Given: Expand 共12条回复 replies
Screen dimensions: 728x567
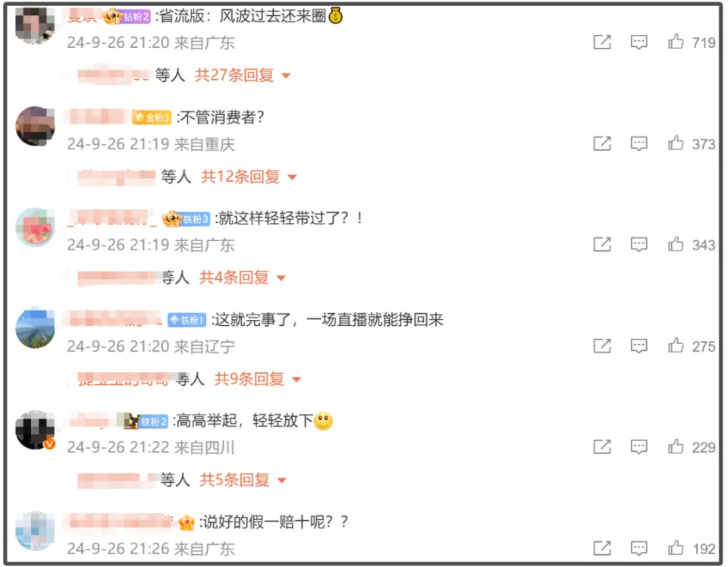Looking at the screenshot, I should click(249, 177).
